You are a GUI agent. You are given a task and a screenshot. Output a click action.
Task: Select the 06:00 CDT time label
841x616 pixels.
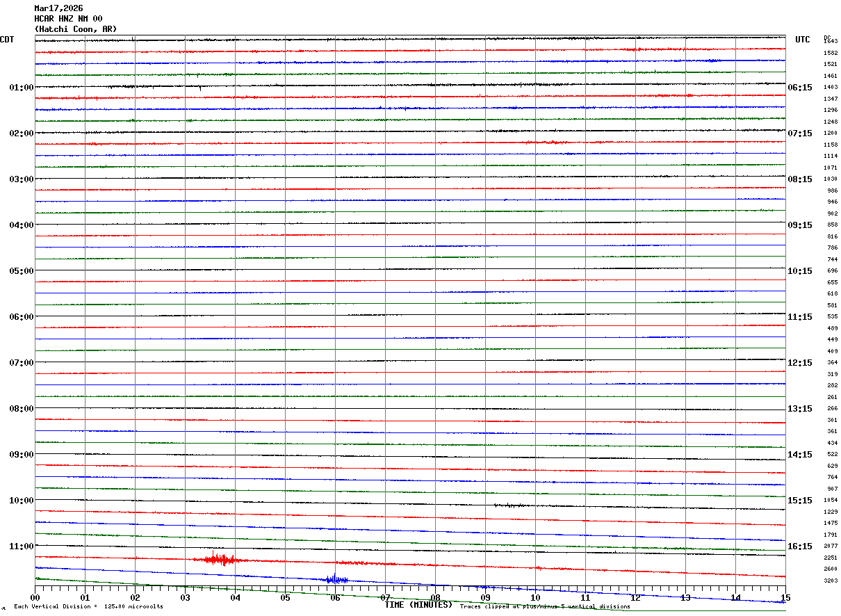click(x=22, y=317)
